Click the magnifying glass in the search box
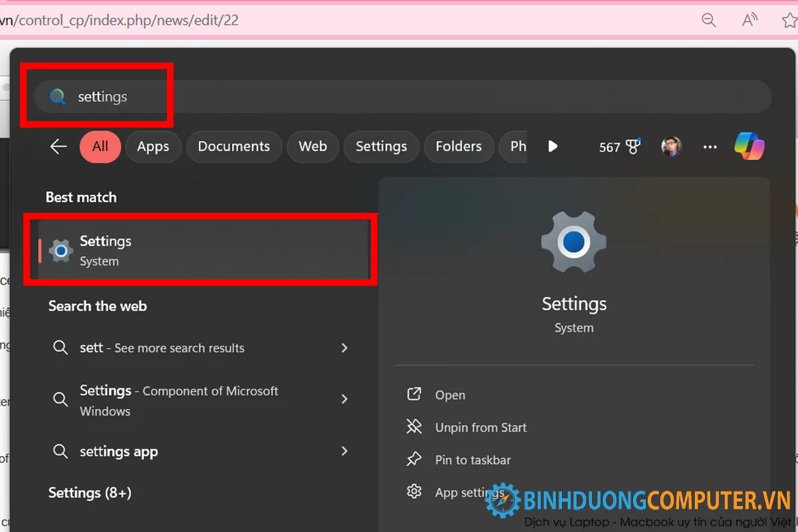Viewport: 798px width, 532px height. click(57, 96)
